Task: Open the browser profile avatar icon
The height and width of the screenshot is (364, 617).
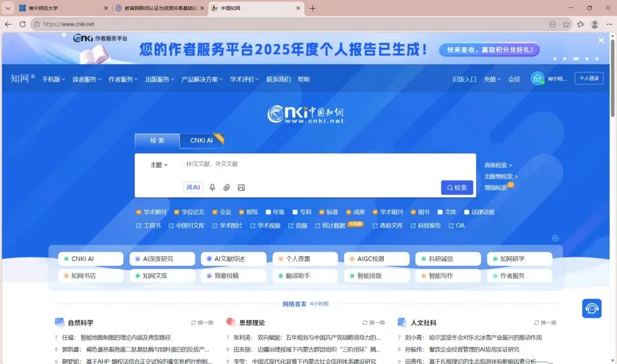Action: [x=595, y=25]
